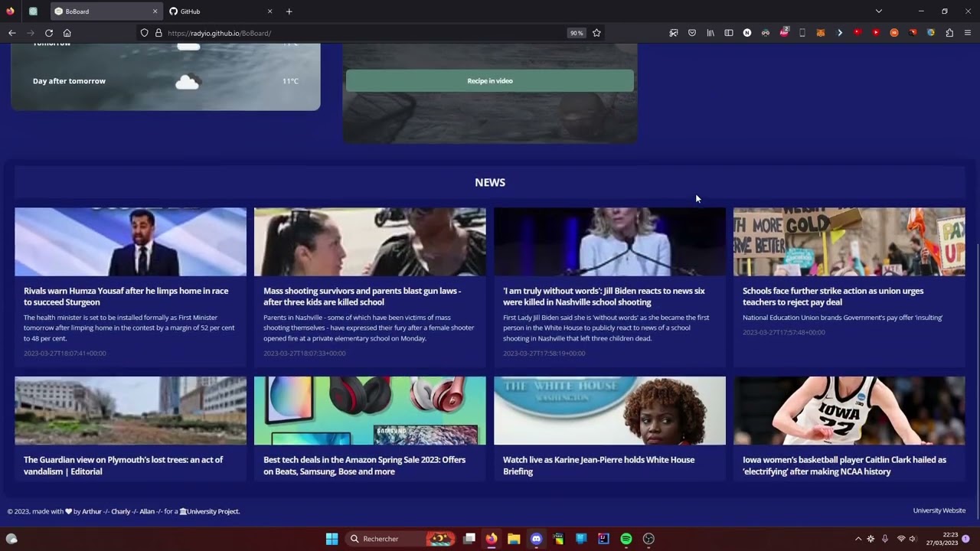Screen dimensions: 980x551
Task: Click the strike protest signs thumbnail
Action: tap(849, 242)
